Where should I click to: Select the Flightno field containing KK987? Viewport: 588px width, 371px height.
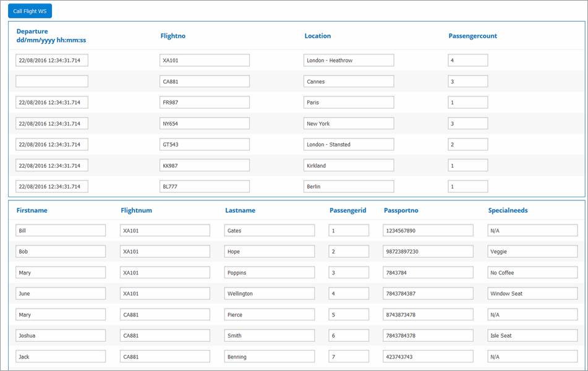[205, 166]
